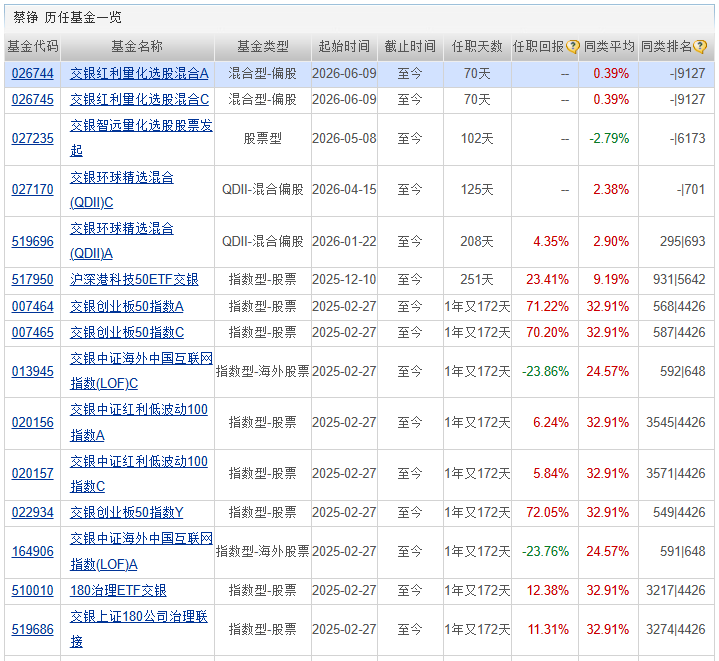
Task: Click the 基金类型 column header
Action: coord(263,46)
